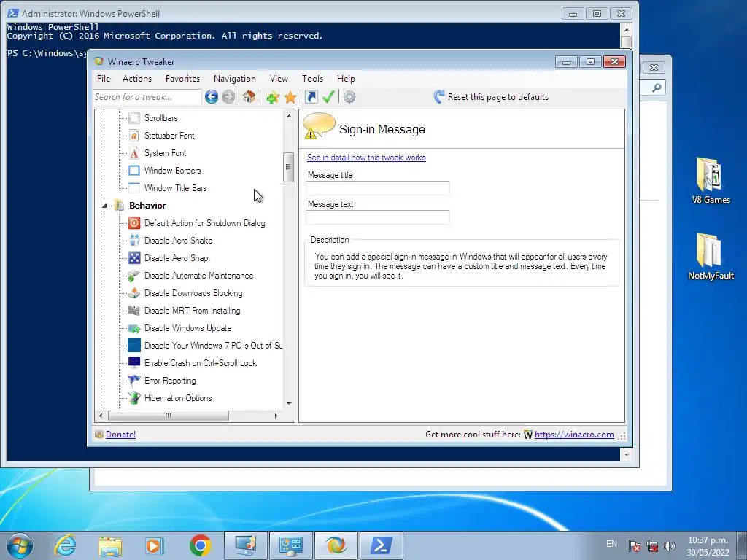Click the System Font letter A icon
Screen dimensions: 747x560
click(134, 153)
